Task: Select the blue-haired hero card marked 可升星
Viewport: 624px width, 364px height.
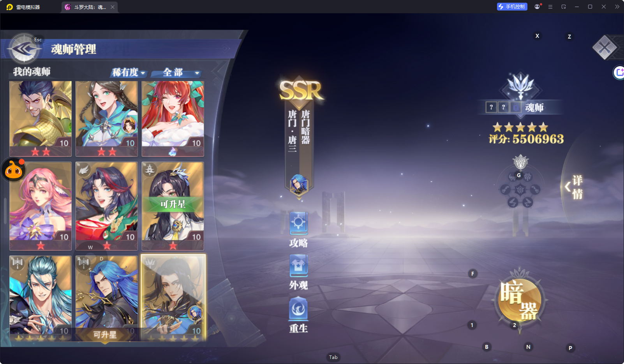Action: coord(106,298)
